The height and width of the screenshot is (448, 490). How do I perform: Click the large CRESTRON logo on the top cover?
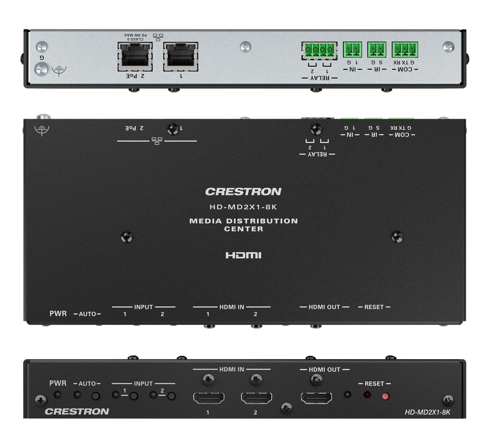pos(243,191)
